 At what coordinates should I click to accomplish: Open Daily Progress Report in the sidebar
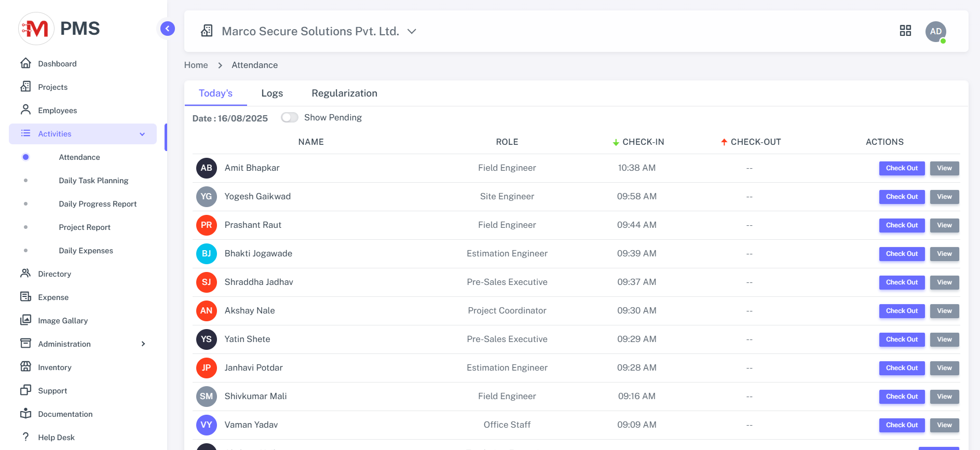[98, 204]
